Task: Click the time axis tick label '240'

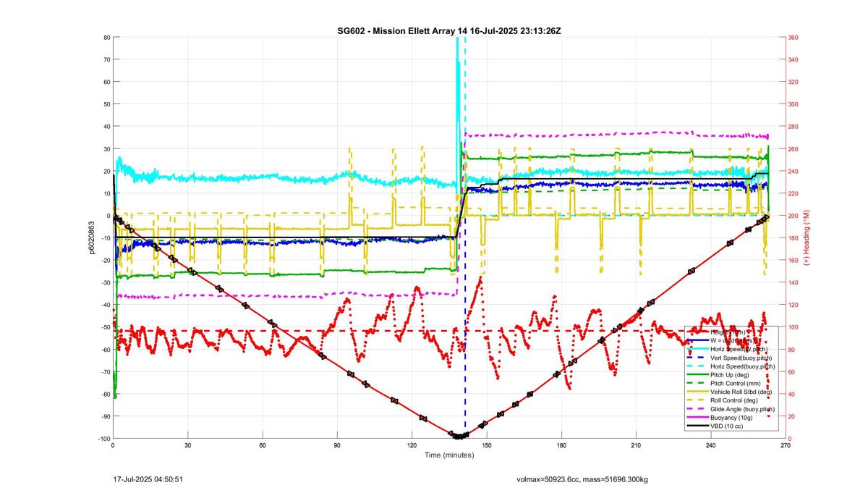Action: point(711,446)
